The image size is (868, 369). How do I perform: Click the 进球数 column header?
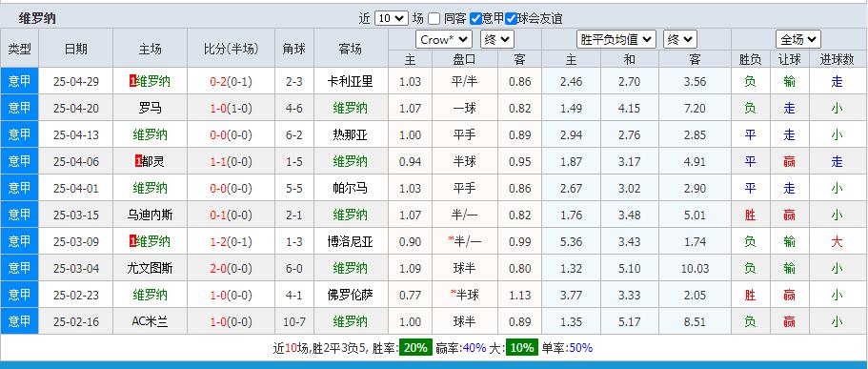[837, 59]
